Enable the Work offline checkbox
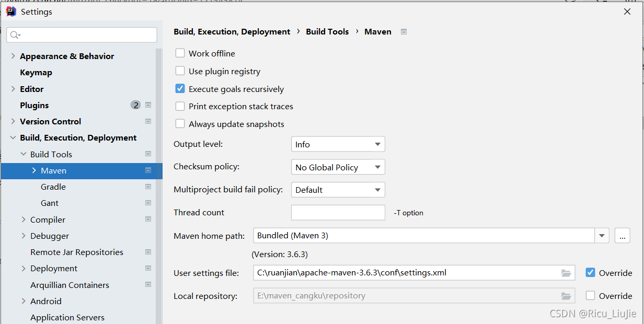The image size is (644, 324). [x=180, y=53]
